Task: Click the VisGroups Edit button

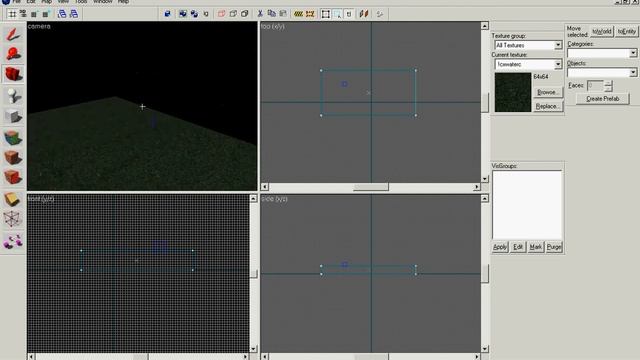Action: coord(518,247)
